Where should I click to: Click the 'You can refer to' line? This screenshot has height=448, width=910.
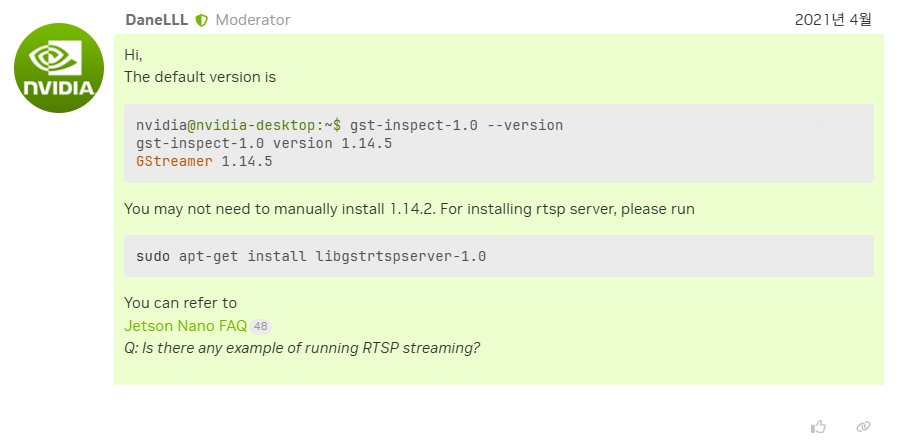180,303
